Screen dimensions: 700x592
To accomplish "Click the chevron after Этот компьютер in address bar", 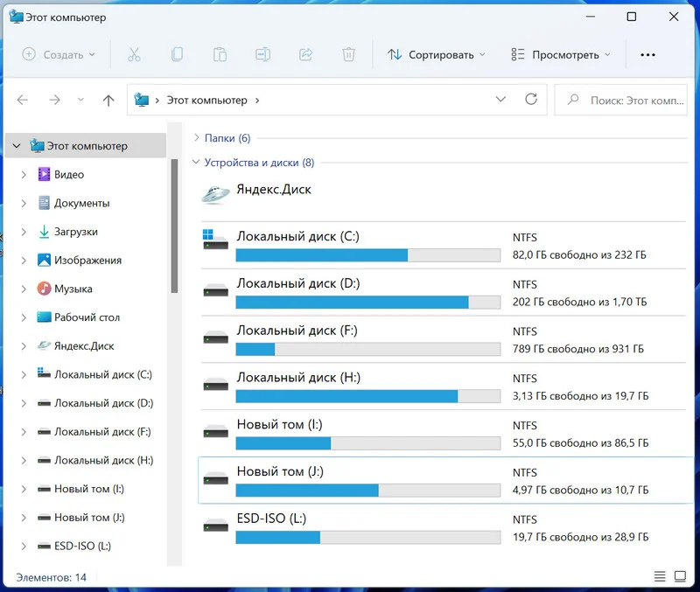I will 257,101.
